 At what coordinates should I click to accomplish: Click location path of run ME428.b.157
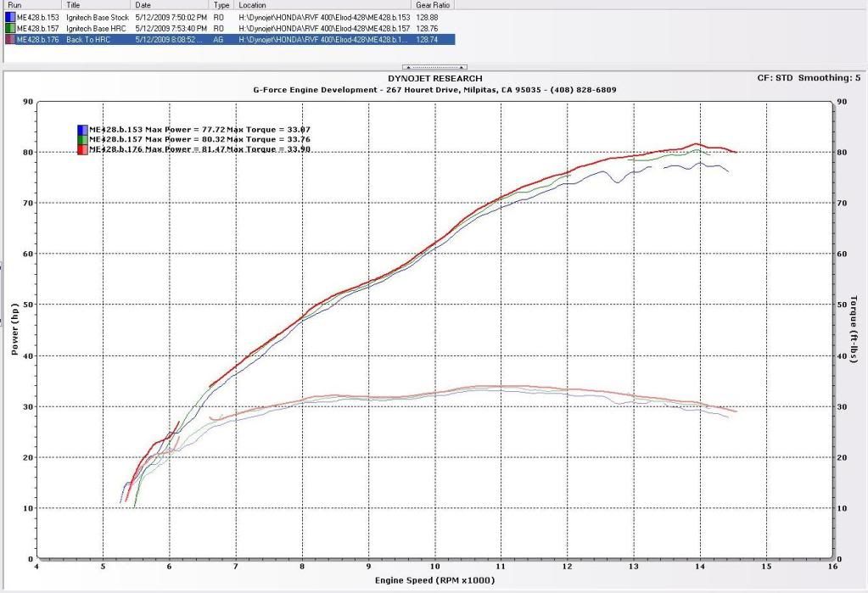324,28
